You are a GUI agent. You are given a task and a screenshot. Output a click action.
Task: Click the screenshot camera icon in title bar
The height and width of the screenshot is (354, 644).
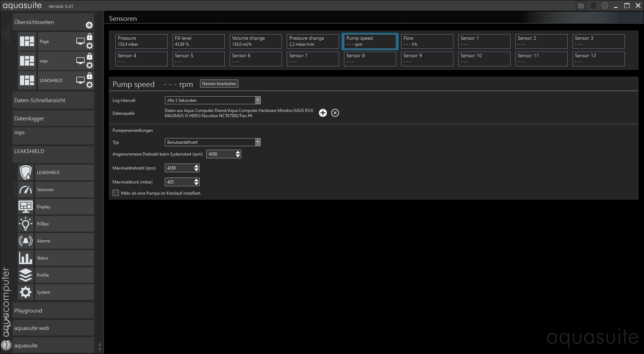tap(581, 6)
